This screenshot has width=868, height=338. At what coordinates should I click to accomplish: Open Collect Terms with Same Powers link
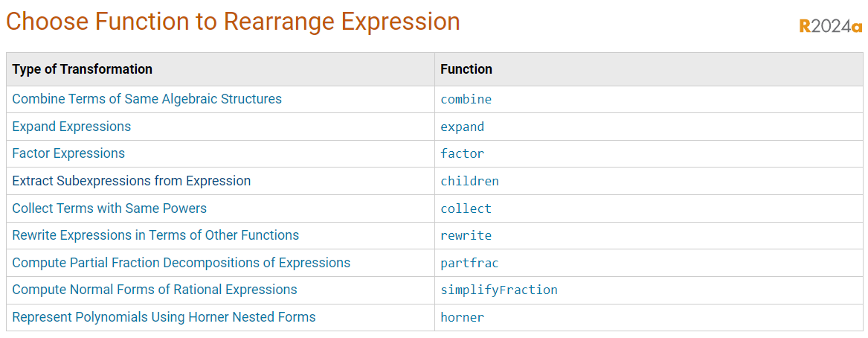click(109, 208)
